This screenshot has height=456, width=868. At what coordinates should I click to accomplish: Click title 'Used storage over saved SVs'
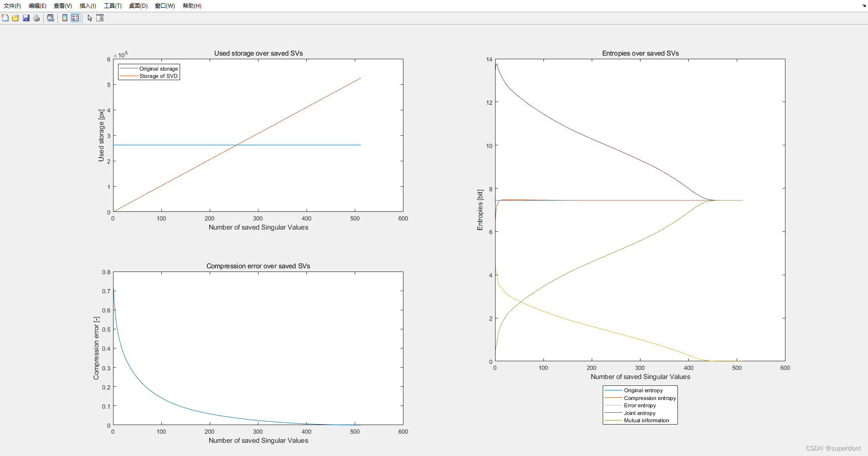[x=258, y=53]
